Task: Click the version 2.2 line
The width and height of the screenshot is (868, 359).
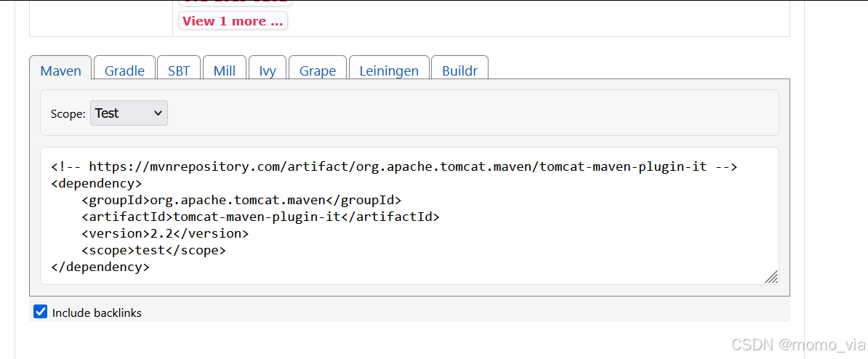Action: pyautogui.click(x=165, y=233)
